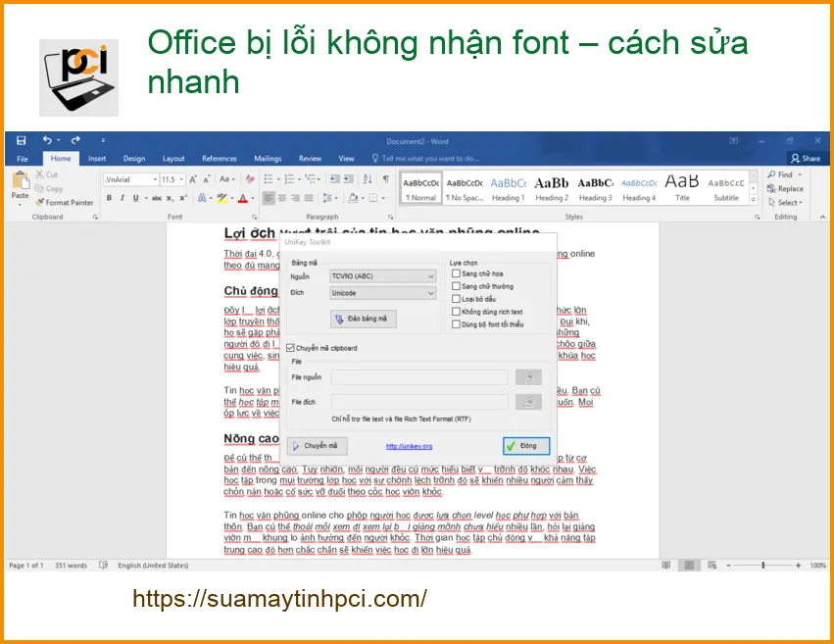The image size is (834, 644).
Task: Activate the Format Painter
Action: pos(65,203)
